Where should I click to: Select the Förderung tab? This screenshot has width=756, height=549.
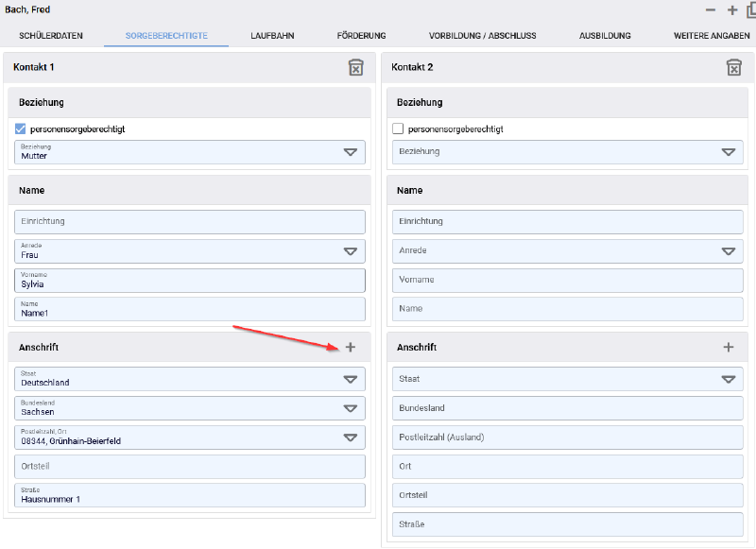point(361,36)
